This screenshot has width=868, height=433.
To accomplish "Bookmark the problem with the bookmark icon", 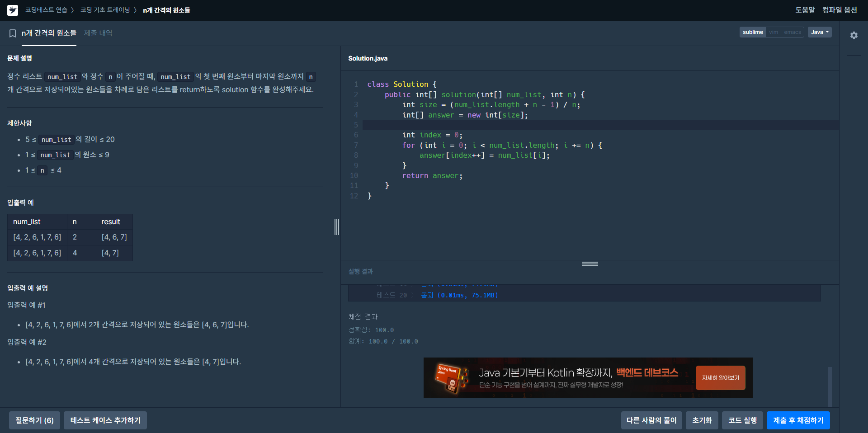I will 13,33.
